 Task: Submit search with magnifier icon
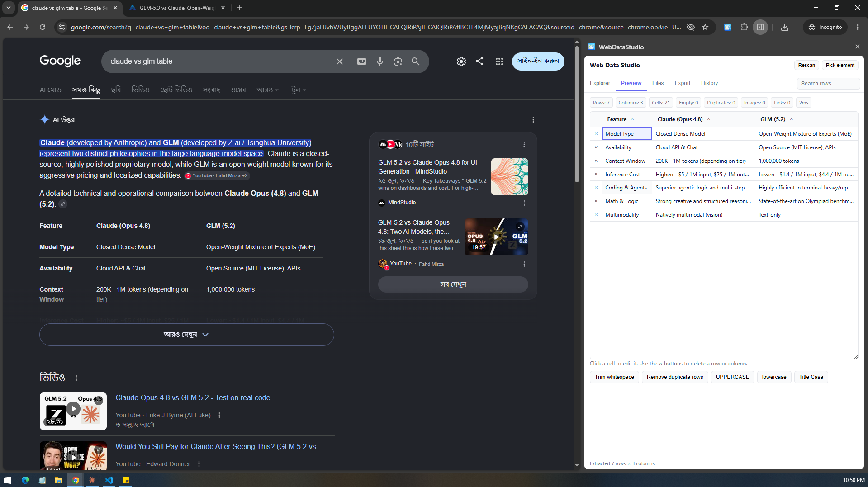(415, 61)
